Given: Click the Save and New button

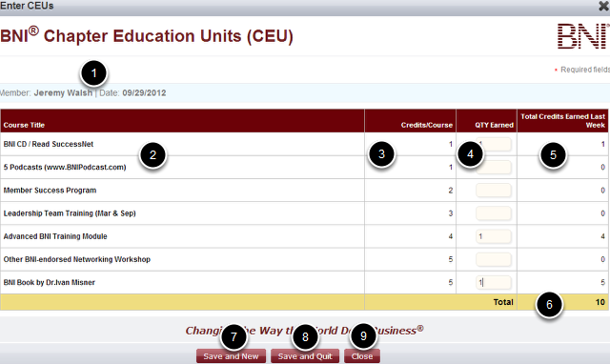Looking at the screenshot, I should [x=231, y=356].
